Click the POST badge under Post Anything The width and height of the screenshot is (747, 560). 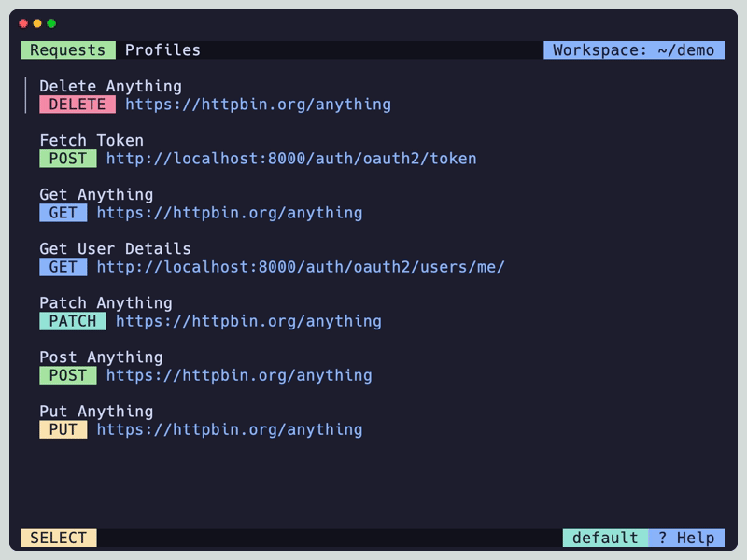tap(68, 375)
